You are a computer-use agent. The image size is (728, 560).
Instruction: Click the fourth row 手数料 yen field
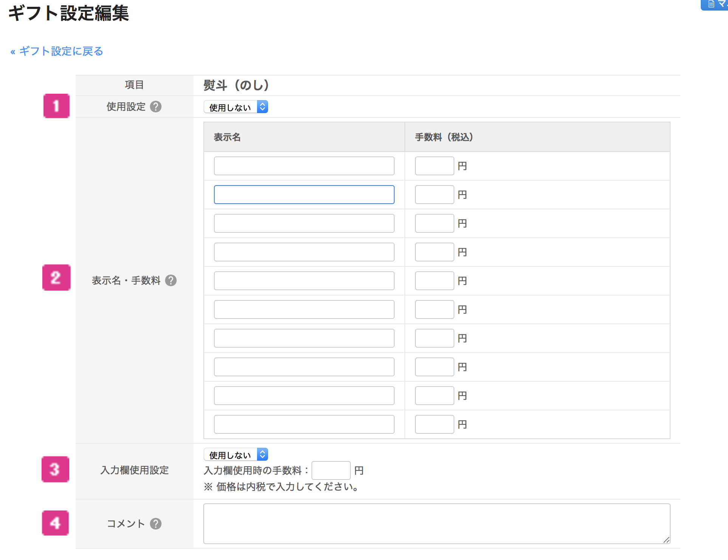(435, 252)
